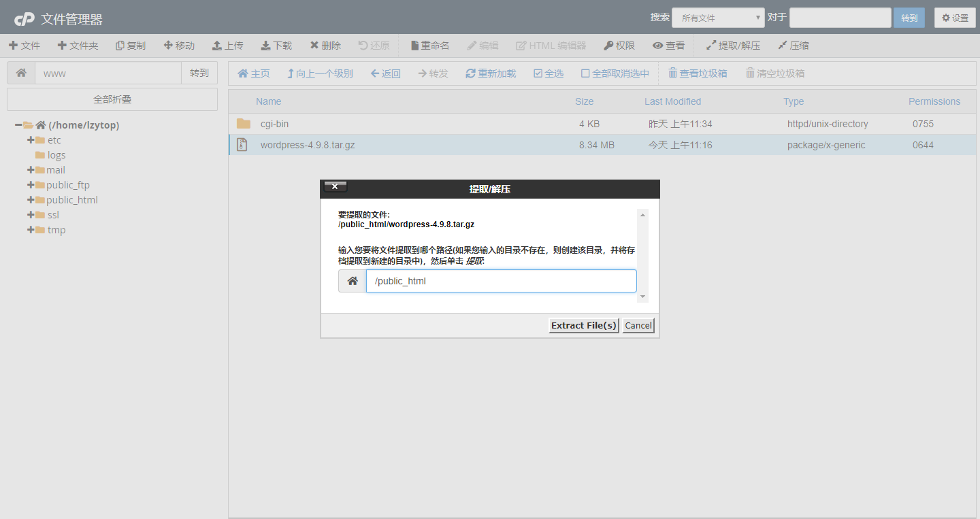Screen dimensions: 980x519
Task: Click the 权限 permissions toolbar button
Action: click(x=619, y=46)
